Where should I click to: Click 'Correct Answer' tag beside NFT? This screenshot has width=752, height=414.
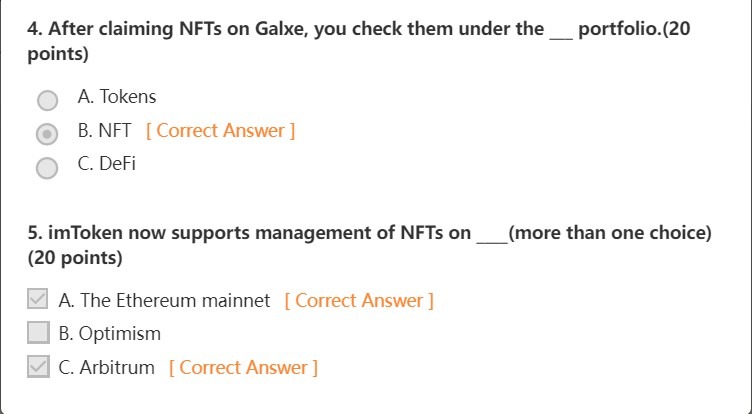[220, 130]
